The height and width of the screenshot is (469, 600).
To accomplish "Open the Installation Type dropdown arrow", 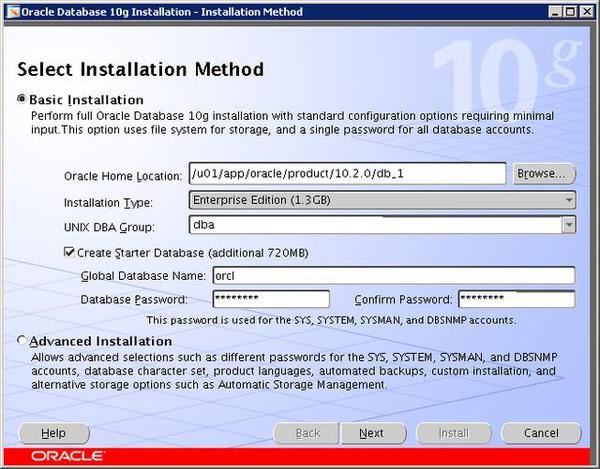I will pos(569,200).
